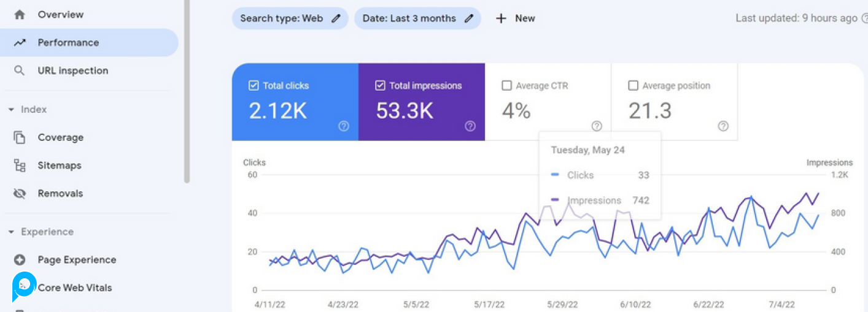The image size is (868, 312).
Task: Click the Coverage pages icon
Action: [x=20, y=137]
